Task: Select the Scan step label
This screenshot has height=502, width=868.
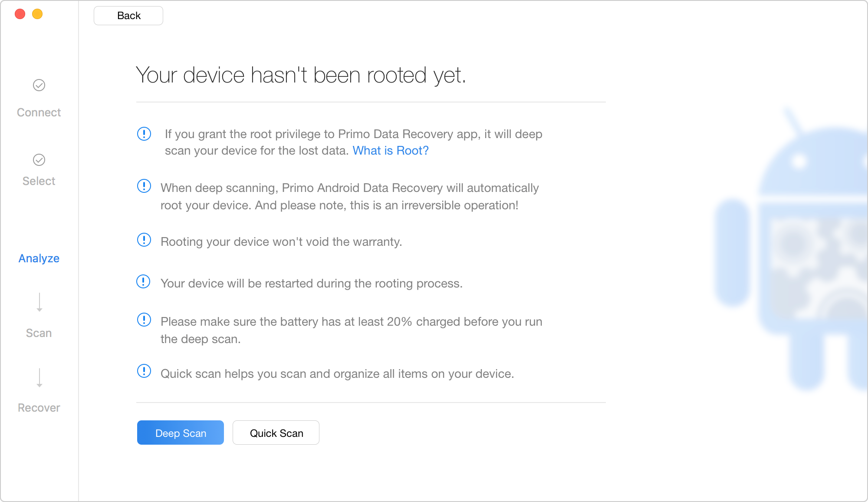Action: [x=39, y=333]
